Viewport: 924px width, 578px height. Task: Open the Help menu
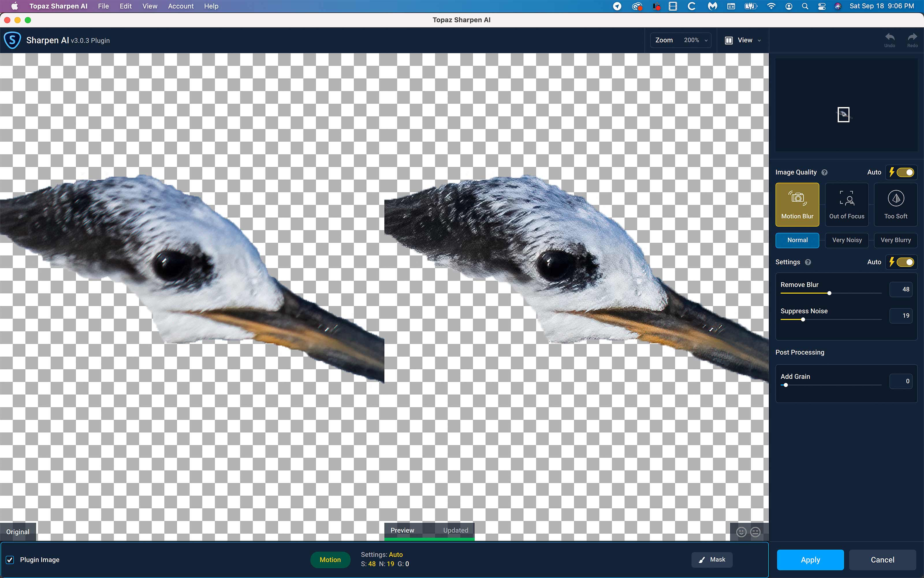pyautogui.click(x=211, y=6)
